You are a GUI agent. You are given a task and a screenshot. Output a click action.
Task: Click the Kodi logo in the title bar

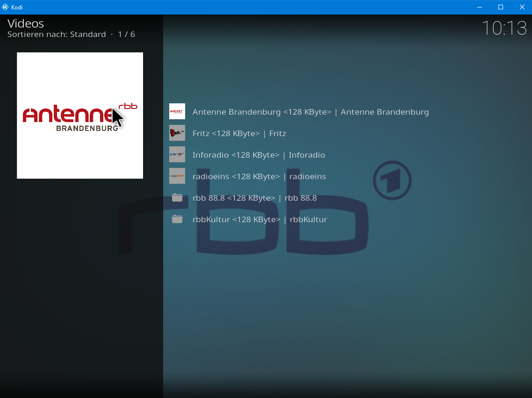5,7
